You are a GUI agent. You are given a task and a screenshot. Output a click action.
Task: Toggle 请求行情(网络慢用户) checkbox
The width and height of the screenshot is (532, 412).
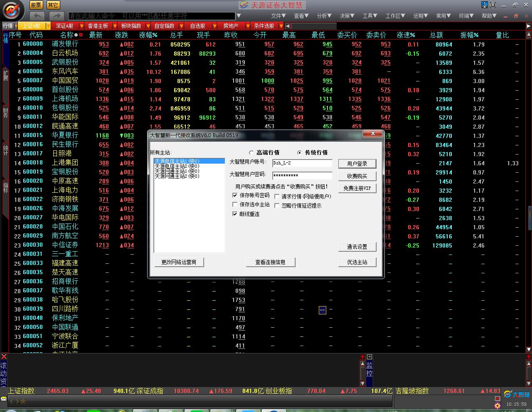[x=277, y=196]
